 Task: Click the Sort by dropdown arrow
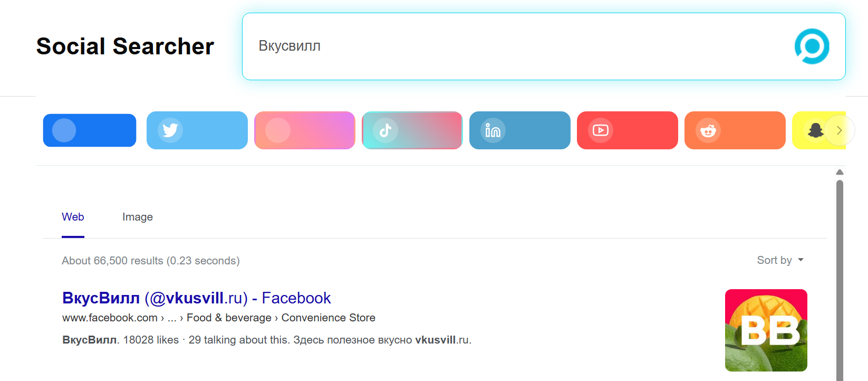click(801, 260)
